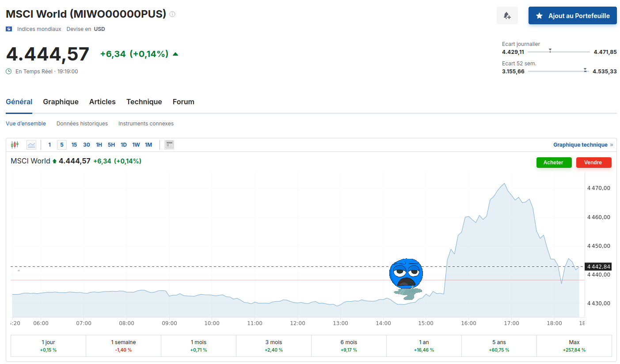Click the 52-week high value 4.535,33

[605, 72]
